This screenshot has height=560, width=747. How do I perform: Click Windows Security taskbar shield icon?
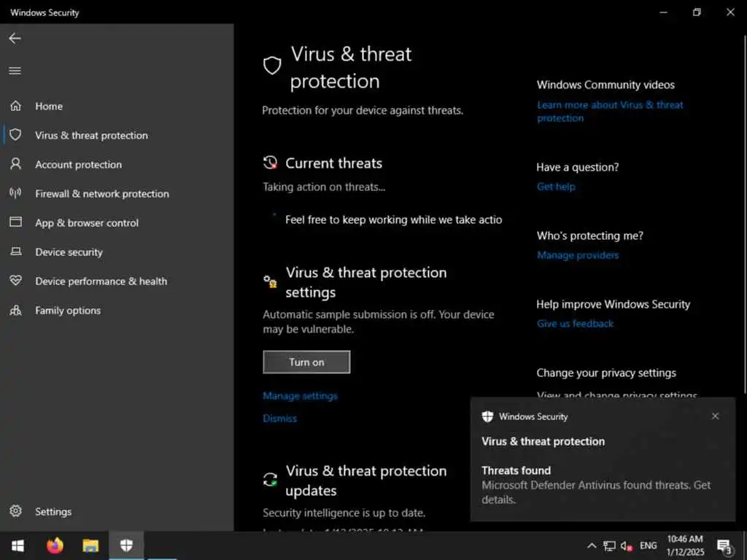pyautogui.click(x=126, y=545)
